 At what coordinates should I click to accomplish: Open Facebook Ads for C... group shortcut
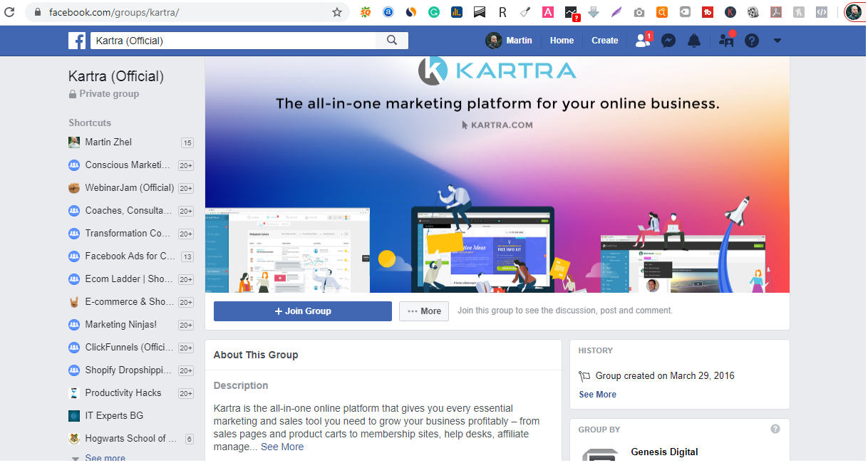(131, 256)
